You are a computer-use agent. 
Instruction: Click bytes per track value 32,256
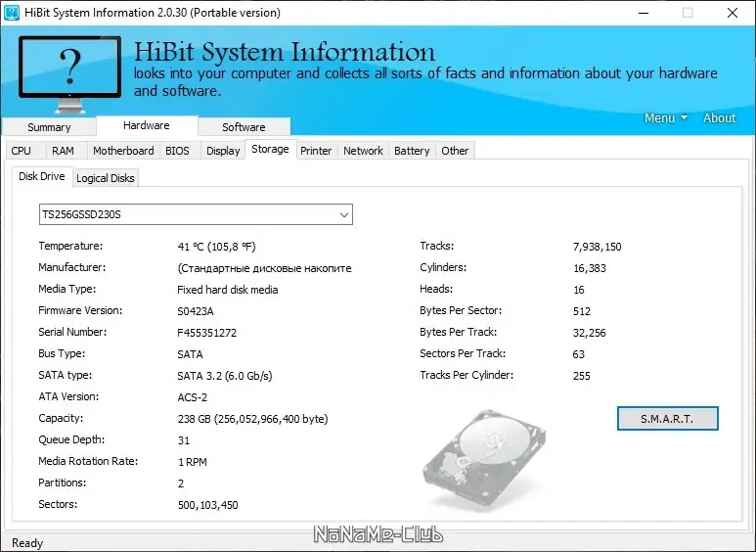[x=589, y=333]
